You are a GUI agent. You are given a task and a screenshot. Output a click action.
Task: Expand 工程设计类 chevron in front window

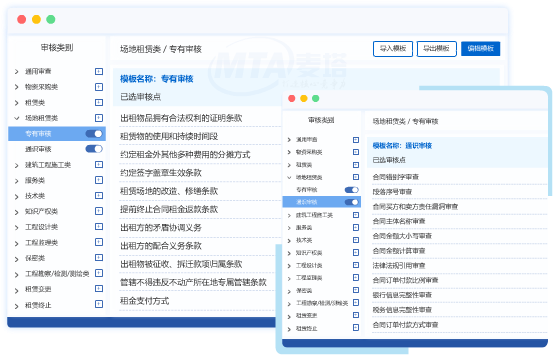(x=289, y=266)
